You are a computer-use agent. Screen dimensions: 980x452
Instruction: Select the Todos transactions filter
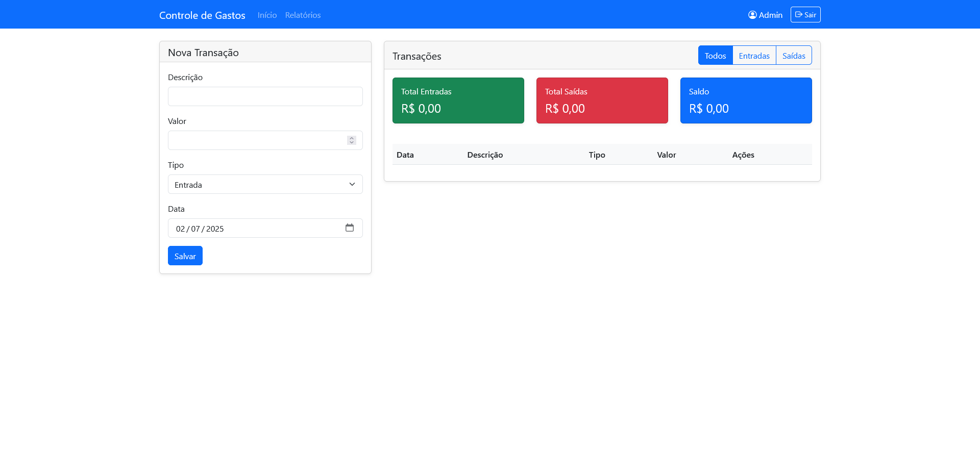(715, 56)
